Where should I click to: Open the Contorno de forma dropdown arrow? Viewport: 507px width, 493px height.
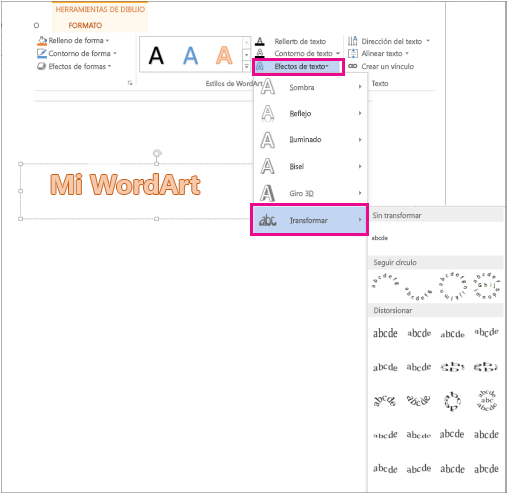pyautogui.click(x=115, y=53)
